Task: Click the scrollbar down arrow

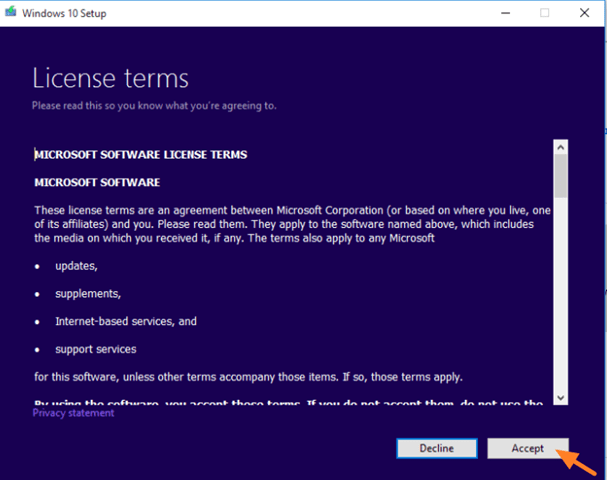Action: click(561, 398)
